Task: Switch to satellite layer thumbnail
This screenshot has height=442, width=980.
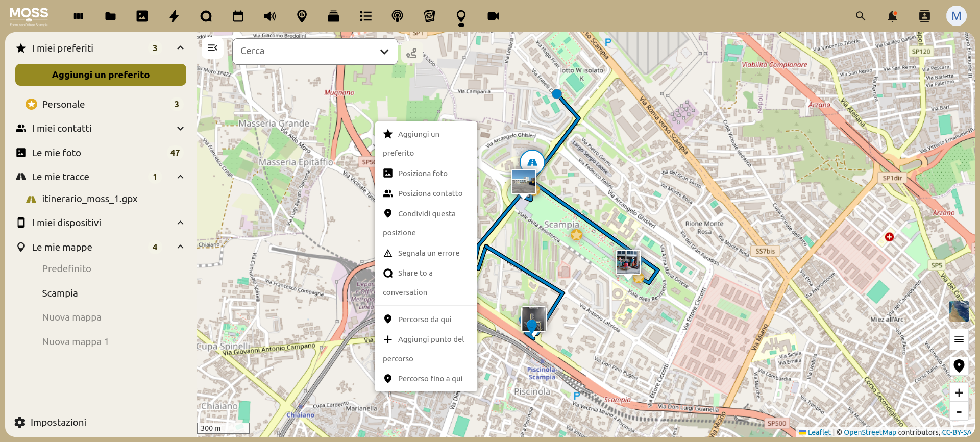Action: click(x=959, y=311)
